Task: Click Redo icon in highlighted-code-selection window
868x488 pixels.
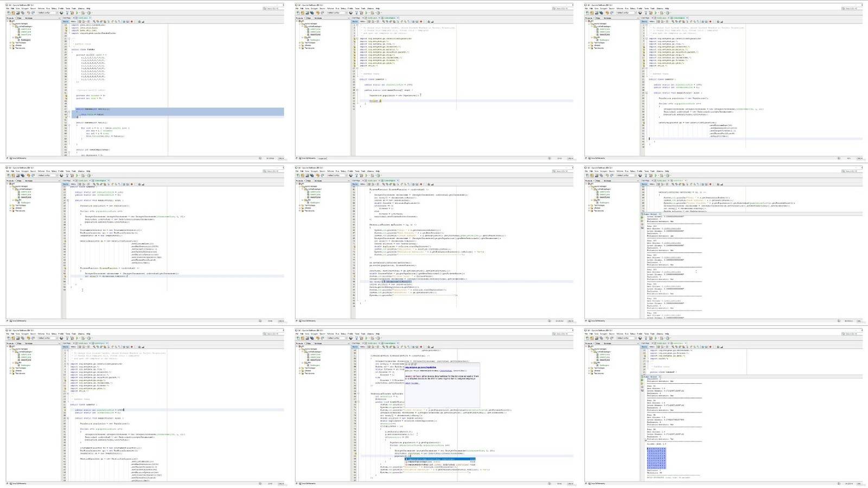Action: coord(33,12)
